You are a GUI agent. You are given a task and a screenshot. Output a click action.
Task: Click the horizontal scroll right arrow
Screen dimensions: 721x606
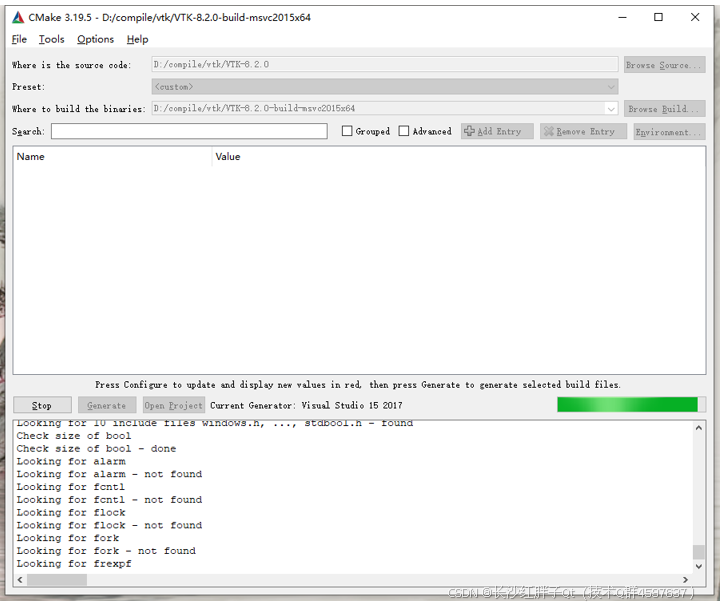[x=686, y=580]
